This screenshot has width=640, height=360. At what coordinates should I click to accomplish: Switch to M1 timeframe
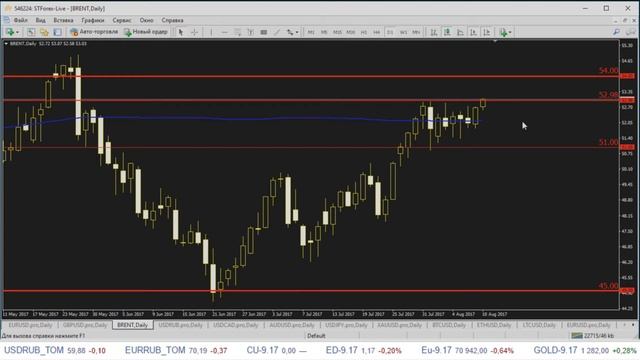[311, 32]
